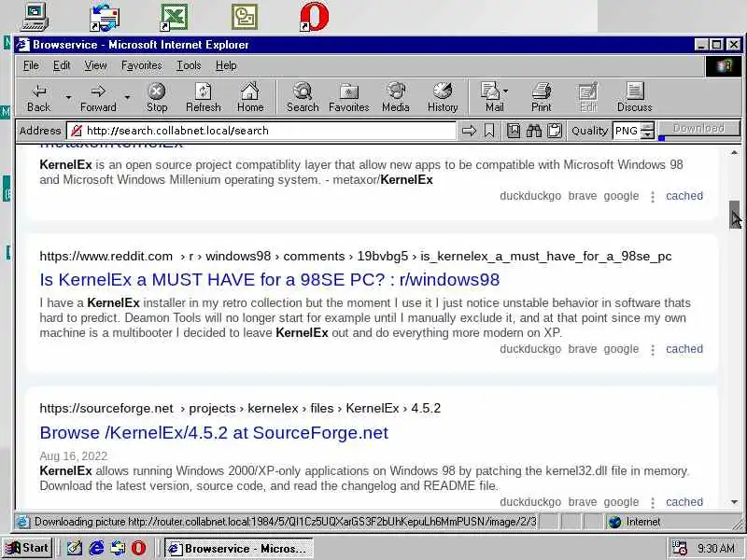The height and width of the screenshot is (560, 747).
Task: Go to the Home page button
Action: pos(250,98)
